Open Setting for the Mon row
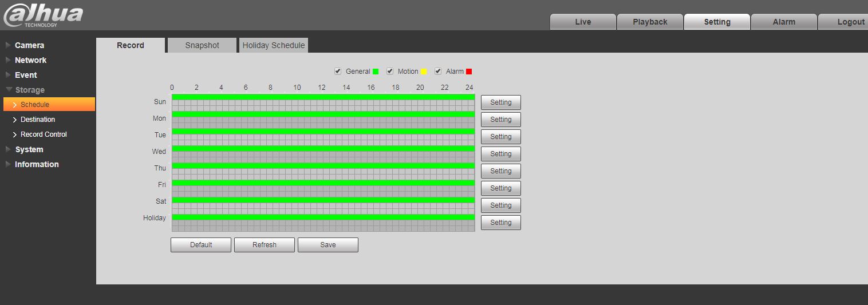Screen dimensions: 868x305 (x=501, y=120)
